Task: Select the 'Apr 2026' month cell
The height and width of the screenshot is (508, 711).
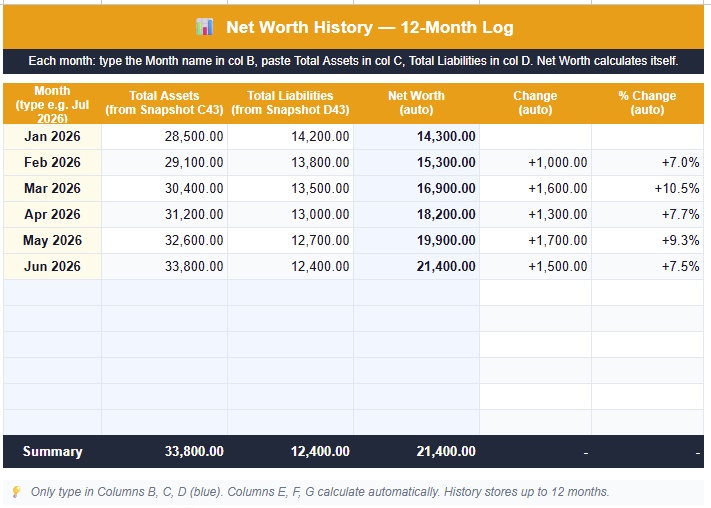Action: point(52,214)
